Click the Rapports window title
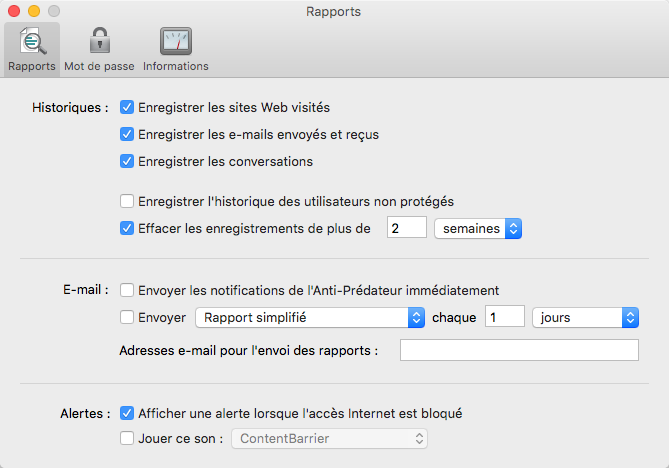 click(x=333, y=12)
